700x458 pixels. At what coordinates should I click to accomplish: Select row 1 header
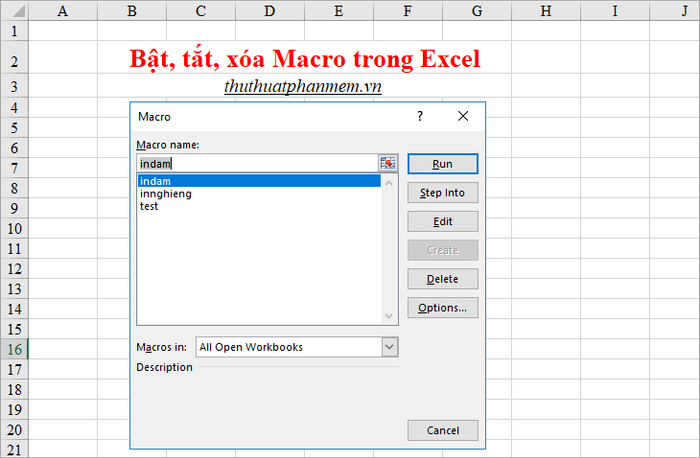pos(14,31)
